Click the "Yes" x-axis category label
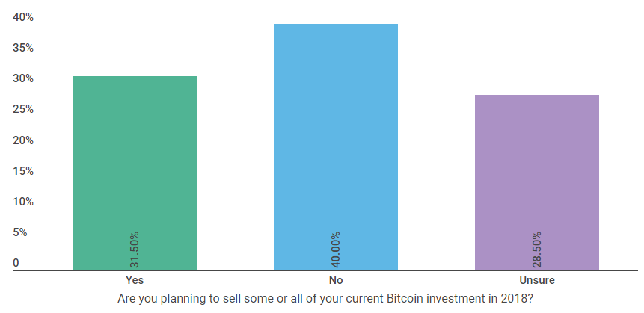Viewport: 644px width, 313px height. (135, 281)
